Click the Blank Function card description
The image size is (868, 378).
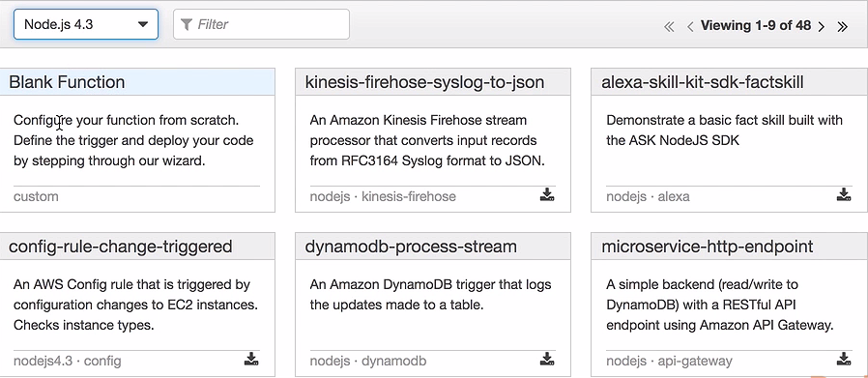[133, 140]
